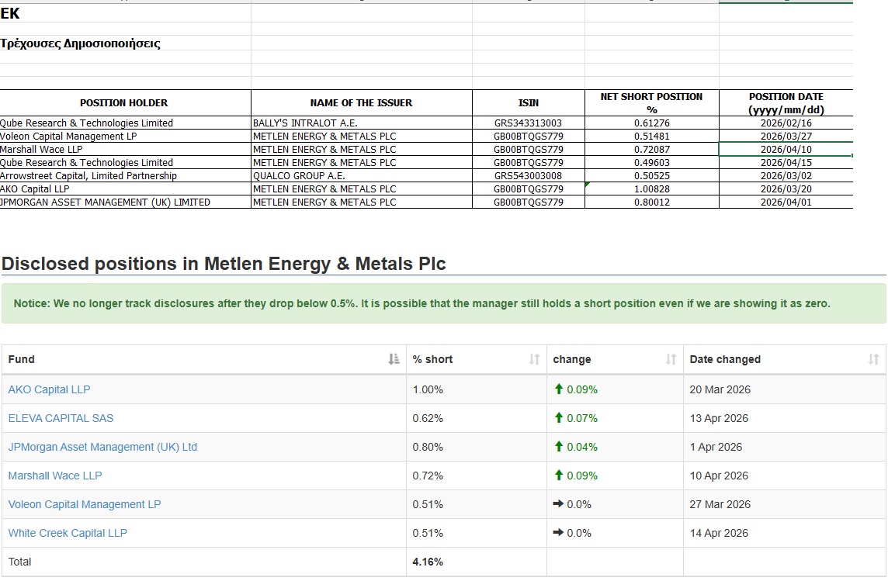This screenshot has height=588, width=888.
Task: Select the cell containing 1.00828
Action: pos(651,189)
